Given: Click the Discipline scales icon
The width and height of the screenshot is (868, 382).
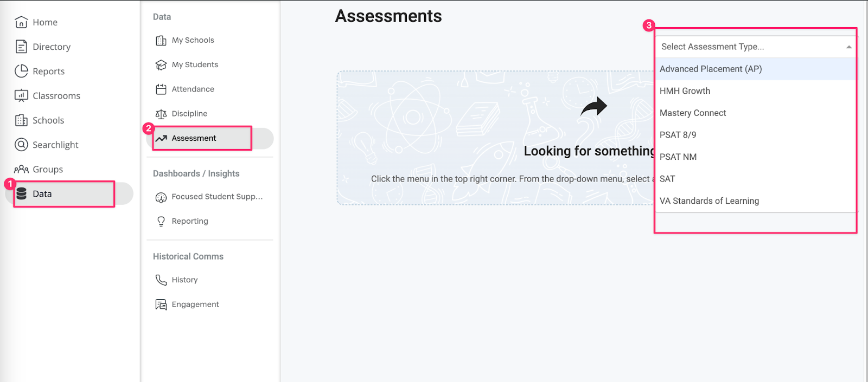Looking at the screenshot, I should point(161,114).
